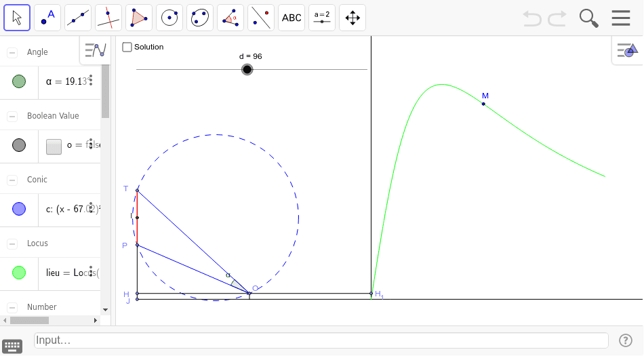
Task: Select point T on the circle
Action: click(x=137, y=191)
